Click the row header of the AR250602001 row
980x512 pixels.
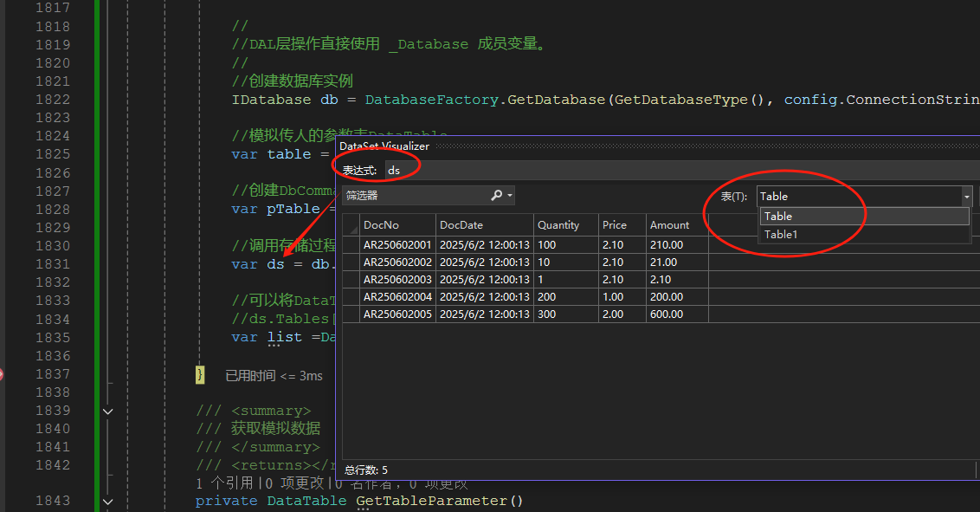[x=351, y=245]
